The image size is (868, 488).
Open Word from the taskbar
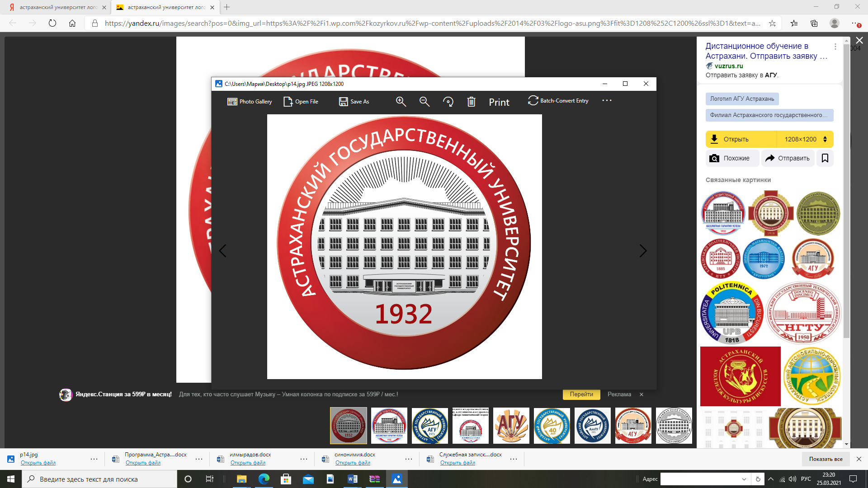353,479
